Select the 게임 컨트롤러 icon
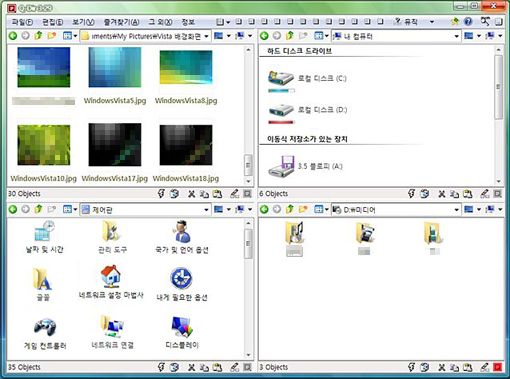510x379 pixels. (45, 327)
